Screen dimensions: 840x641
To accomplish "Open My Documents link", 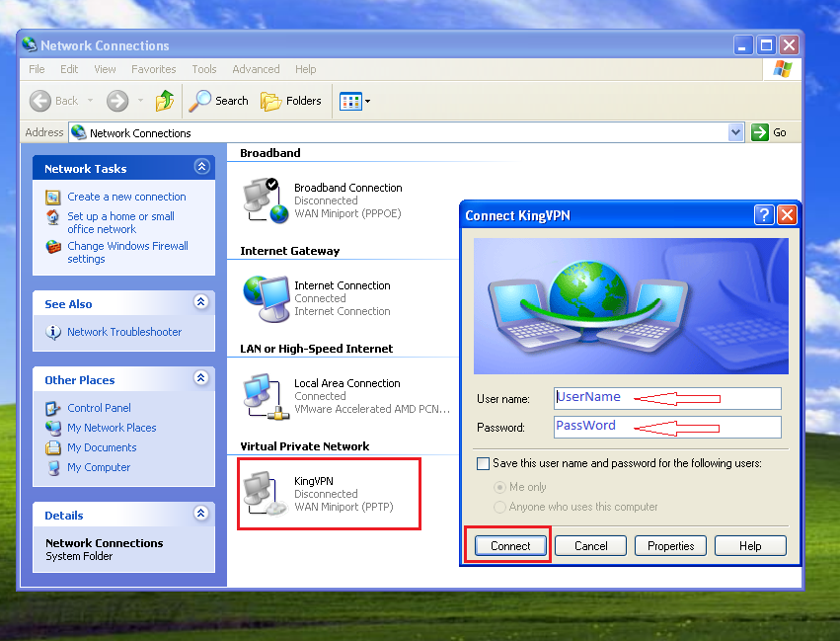I will point(102,447).
